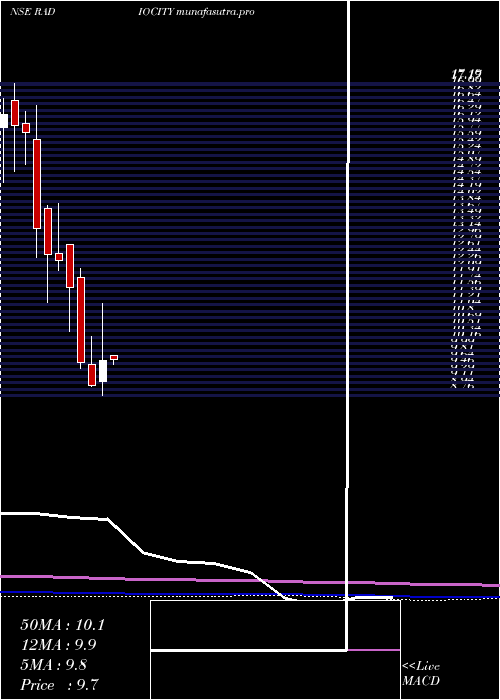Click the white candlestick near chart bottom
Viewport: 500px width, 700px height.
point(103,371)
